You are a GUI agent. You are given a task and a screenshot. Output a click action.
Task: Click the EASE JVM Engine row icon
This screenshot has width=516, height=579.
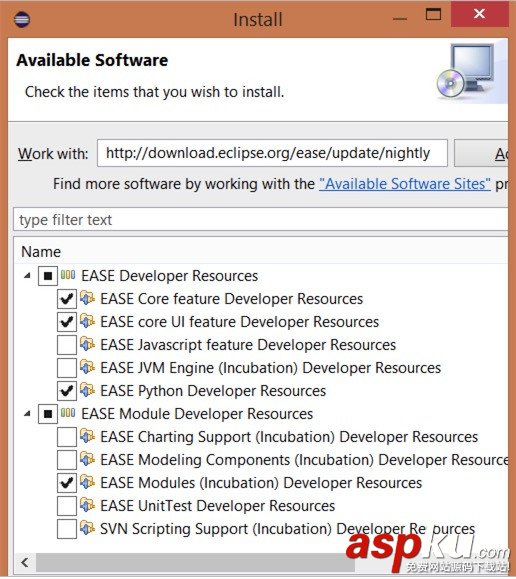[88, 367]
